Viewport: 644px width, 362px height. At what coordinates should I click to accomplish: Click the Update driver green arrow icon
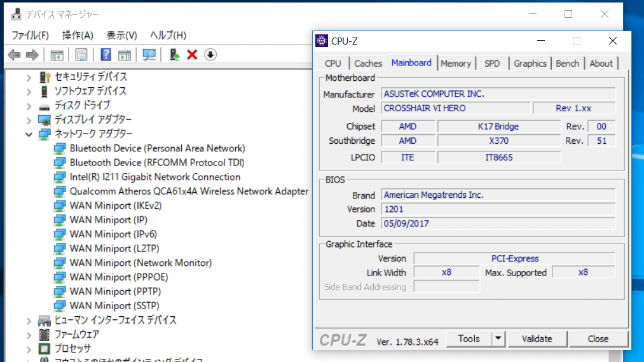174,55
